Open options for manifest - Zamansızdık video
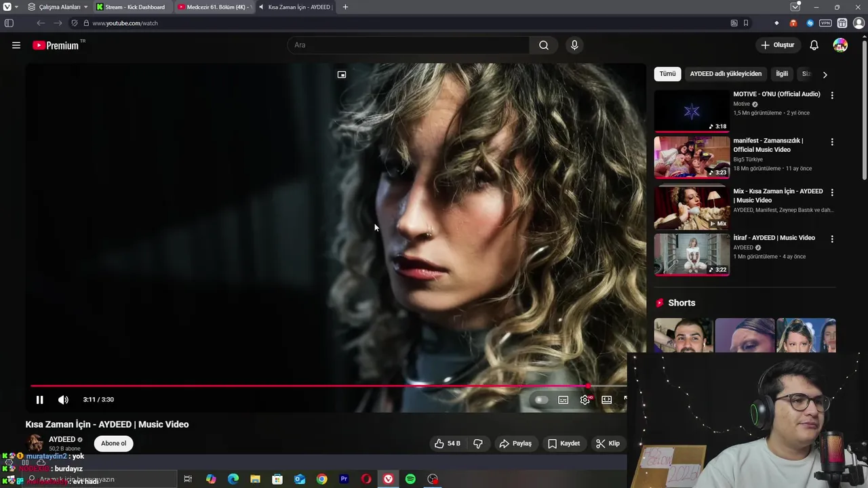 tap(832, 142)
